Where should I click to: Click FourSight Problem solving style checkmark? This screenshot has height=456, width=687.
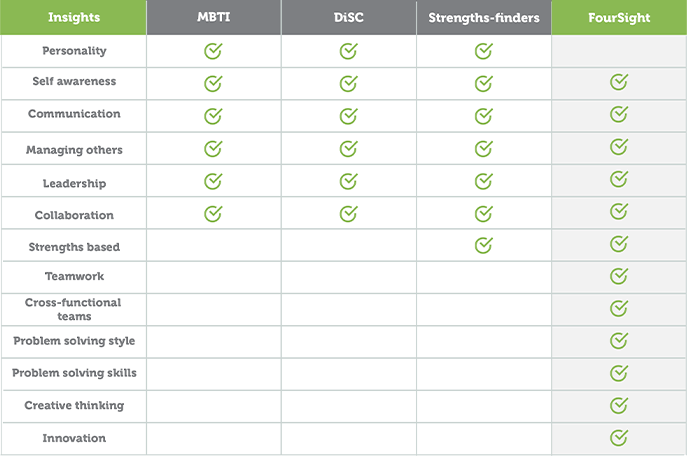[x=619, y=341]
